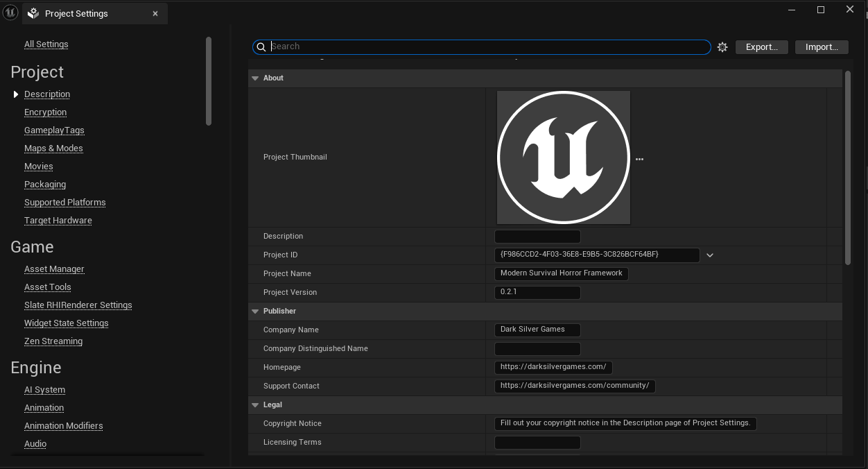Open the Maps & Modes settings
The width and height of the screenshot is (868, 469).
[53, 148]
